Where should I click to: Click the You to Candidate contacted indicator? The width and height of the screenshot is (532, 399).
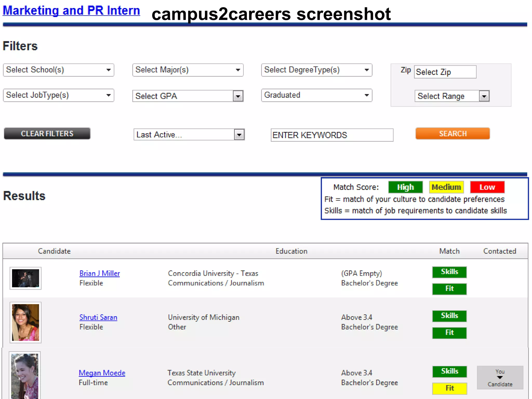(x=500, y=378)
